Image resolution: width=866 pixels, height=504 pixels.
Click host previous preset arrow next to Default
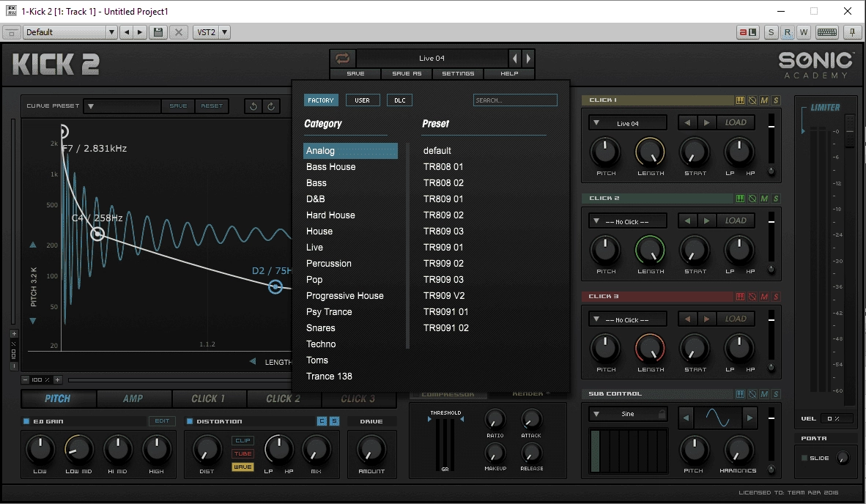(x=127, y=32)
